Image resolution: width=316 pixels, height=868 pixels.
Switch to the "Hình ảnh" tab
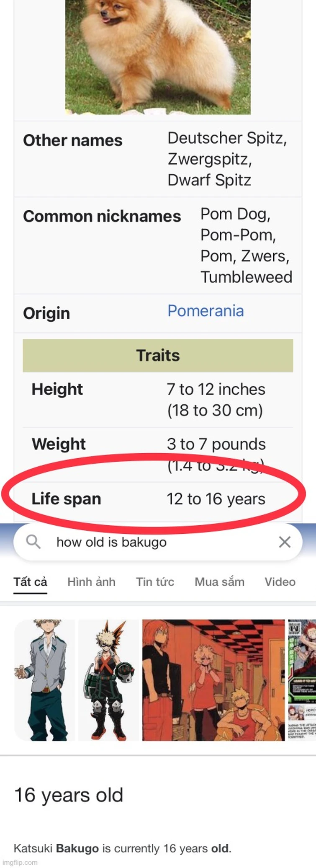pos(91,581)
